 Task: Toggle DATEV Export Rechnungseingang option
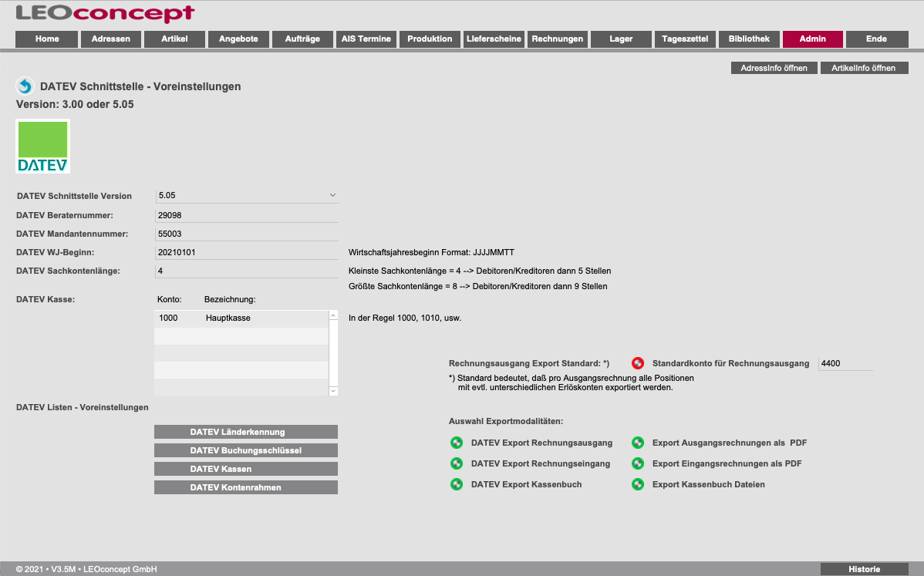point(457,463)
